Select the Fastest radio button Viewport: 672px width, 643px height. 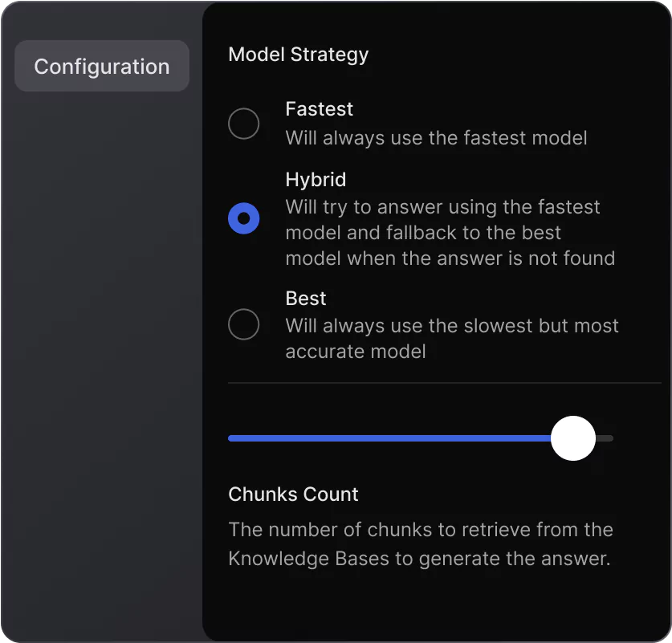(243, 124)
